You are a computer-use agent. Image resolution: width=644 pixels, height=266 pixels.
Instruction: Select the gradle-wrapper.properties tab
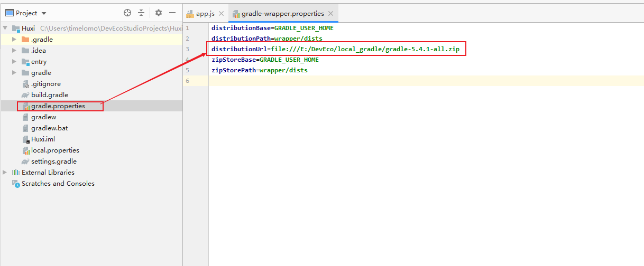283,14
